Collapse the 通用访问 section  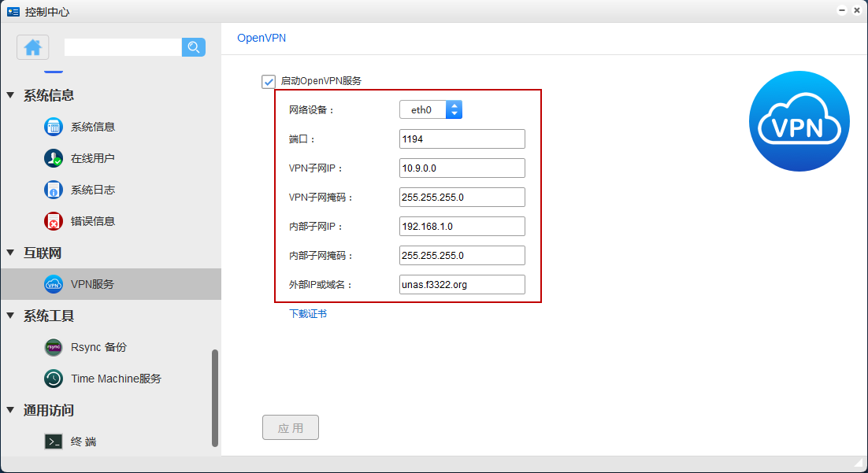pyautogui.click(x=10, y=410)
